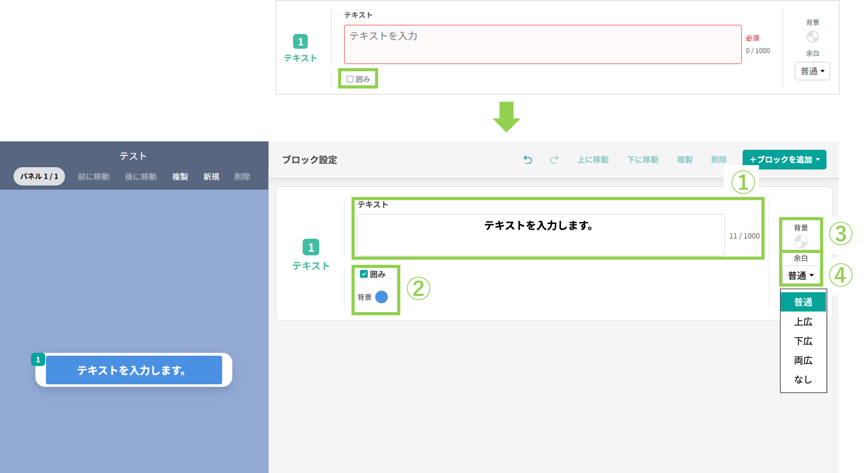
Task: Open the 普通 dropdown in top example
Action: click(x=812, y=71)
